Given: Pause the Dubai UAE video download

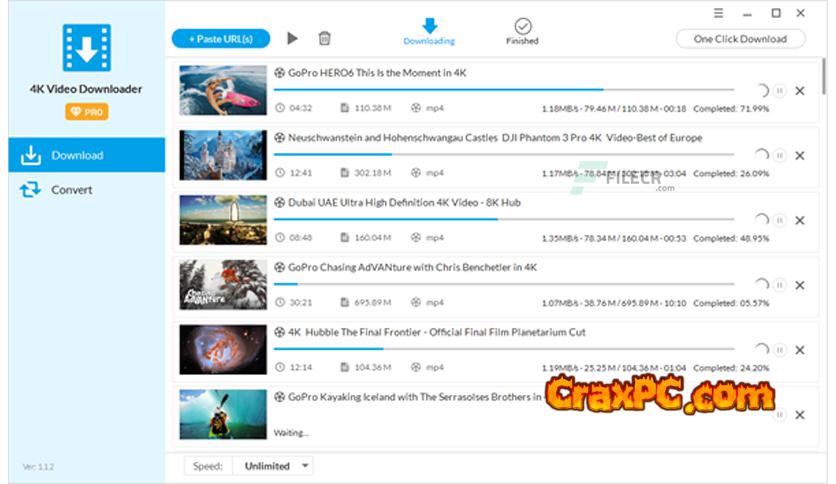Looking at the screenshot, I should (x=779, y=220).
